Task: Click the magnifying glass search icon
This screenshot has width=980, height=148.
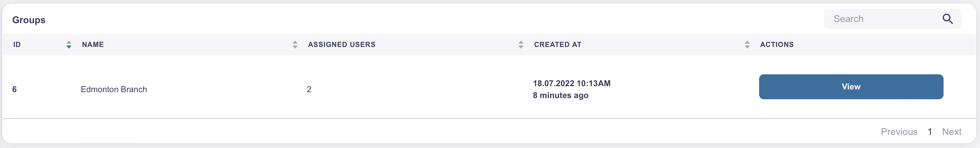Action: click(947, 19)
